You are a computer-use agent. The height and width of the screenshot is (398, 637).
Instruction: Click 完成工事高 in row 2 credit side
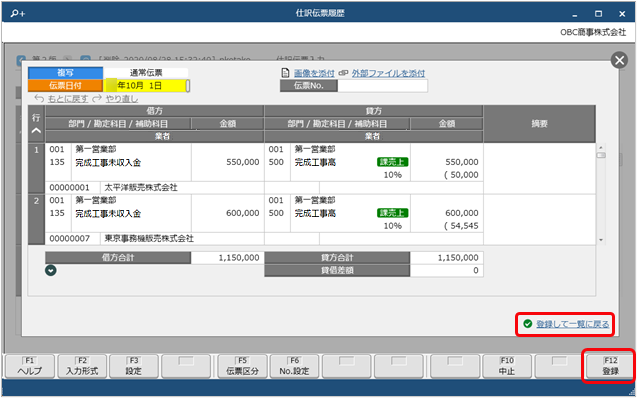[315, 213]
